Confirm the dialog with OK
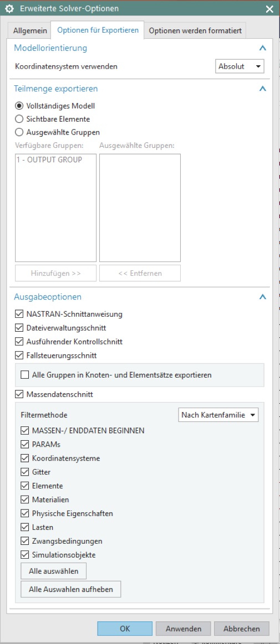 (125, 628)
